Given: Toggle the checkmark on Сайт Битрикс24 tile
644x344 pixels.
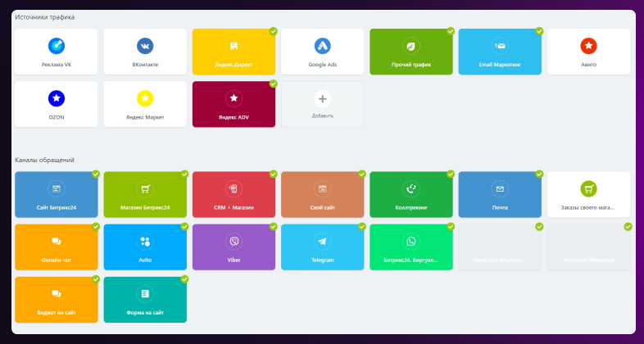Looking at the screenshot, I should [96, 174].
